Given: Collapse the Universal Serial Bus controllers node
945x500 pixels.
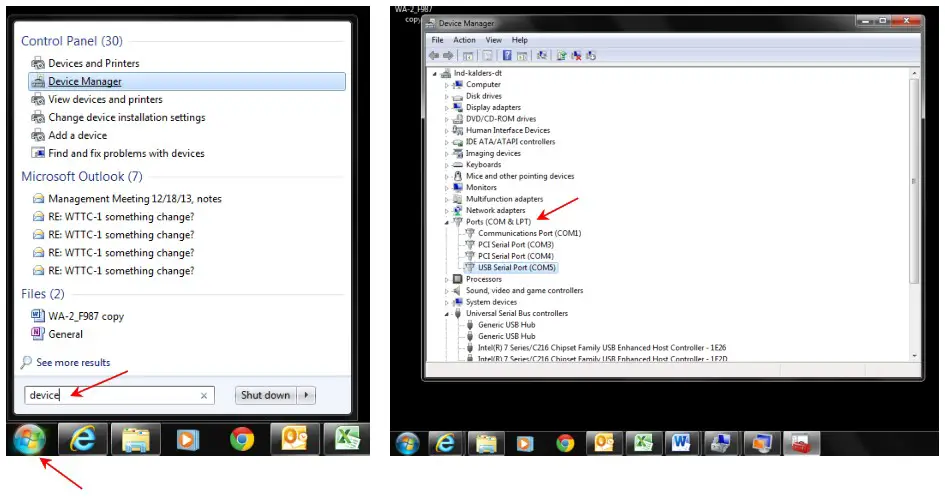Looking at the screenshot, I should tap(447, 314).
